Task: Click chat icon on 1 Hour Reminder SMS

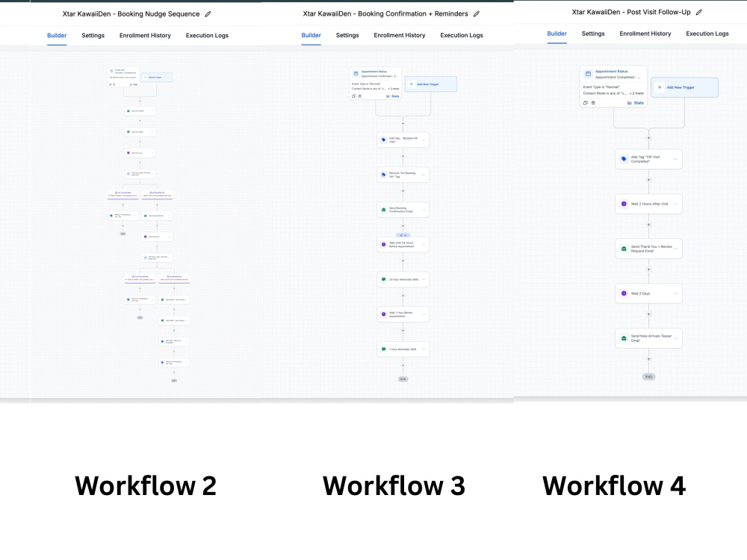Action: [383, 349]
